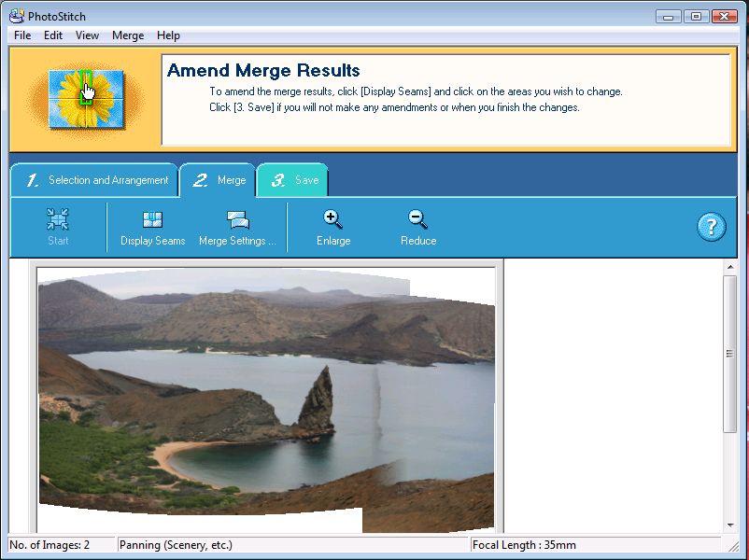
Task: Open the View menu
Action: [x=87, y=35]
